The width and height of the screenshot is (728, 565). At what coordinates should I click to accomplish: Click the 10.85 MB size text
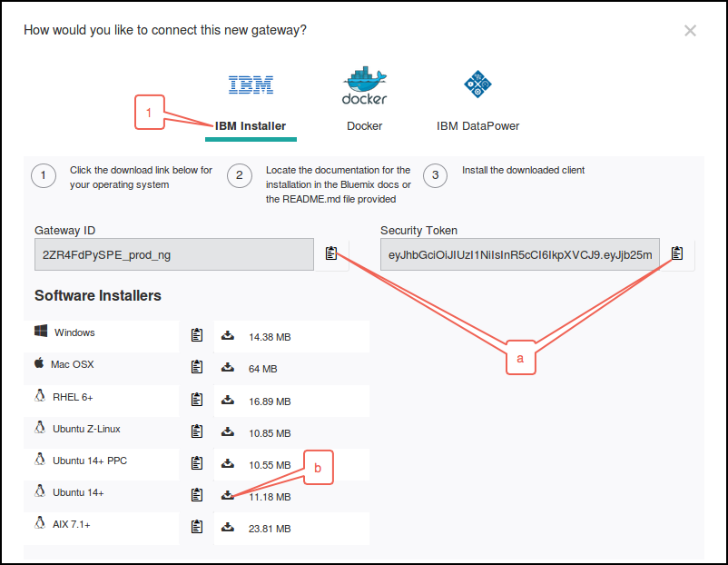(270, 433)
